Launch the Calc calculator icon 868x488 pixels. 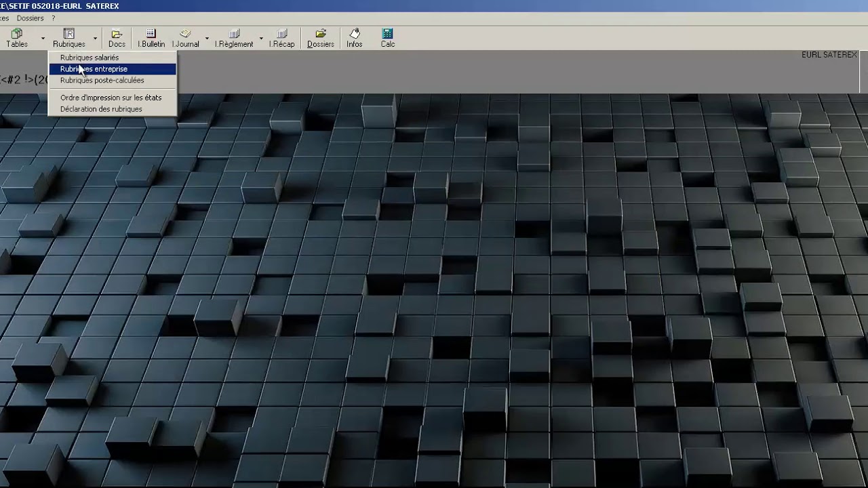(x=388, y=38)
